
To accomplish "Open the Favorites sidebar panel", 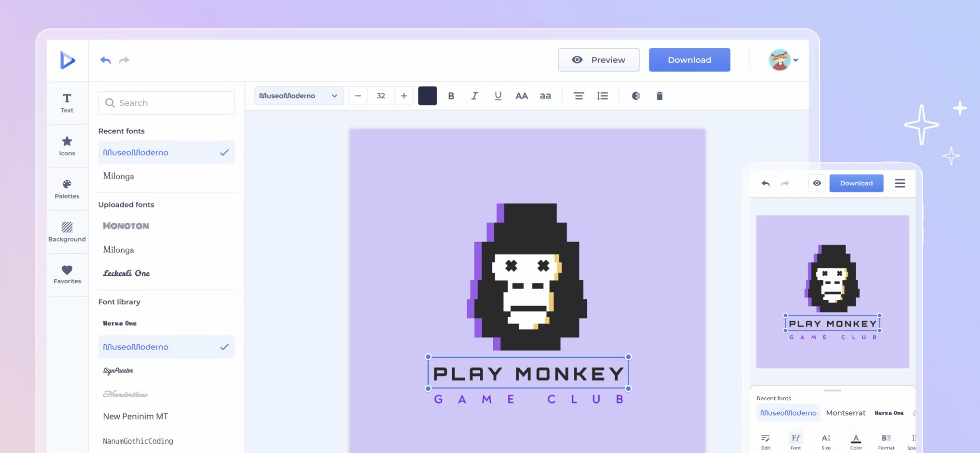I will (x=67, y=275).
